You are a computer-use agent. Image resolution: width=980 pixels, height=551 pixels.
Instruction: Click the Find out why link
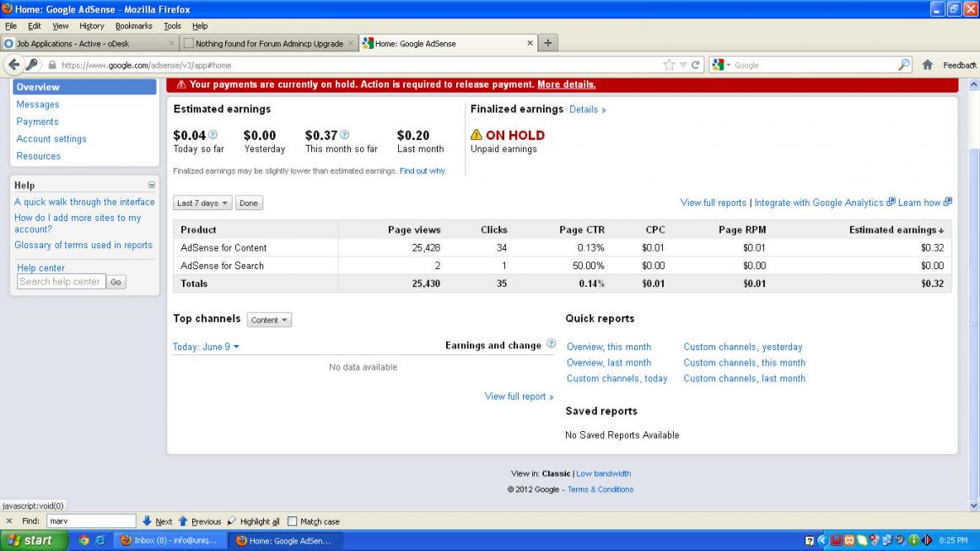(423, 170)
